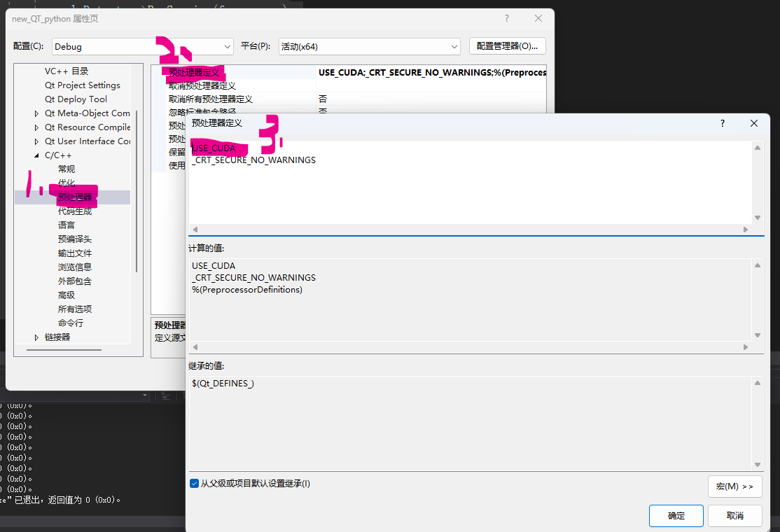Expand the 链接器 tree node
Viewport: 780px width, 532px height.
click(37, 337)
